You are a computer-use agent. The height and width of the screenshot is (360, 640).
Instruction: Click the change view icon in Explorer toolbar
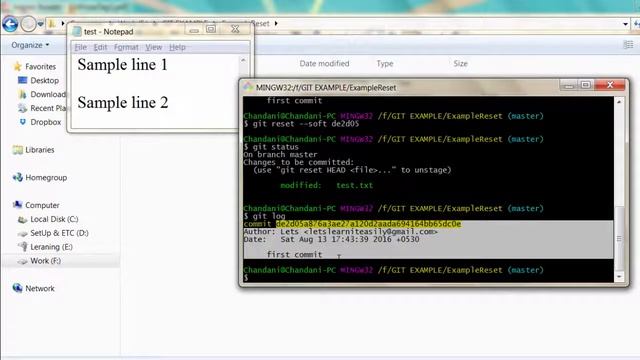[629, 45]
